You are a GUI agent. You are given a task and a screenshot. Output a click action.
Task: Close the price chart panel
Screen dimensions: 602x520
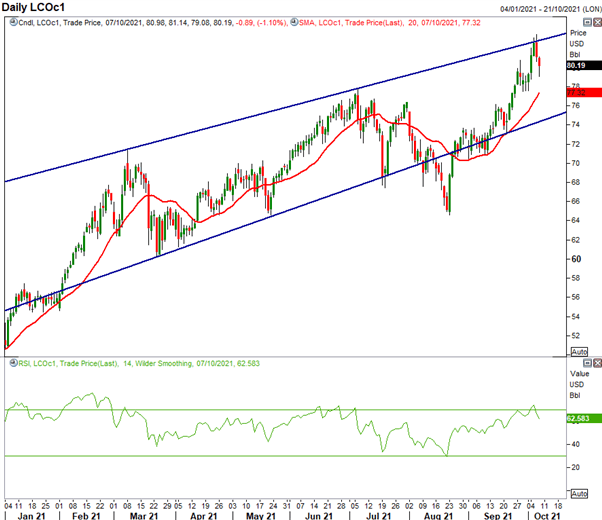[x=597, y=22]
